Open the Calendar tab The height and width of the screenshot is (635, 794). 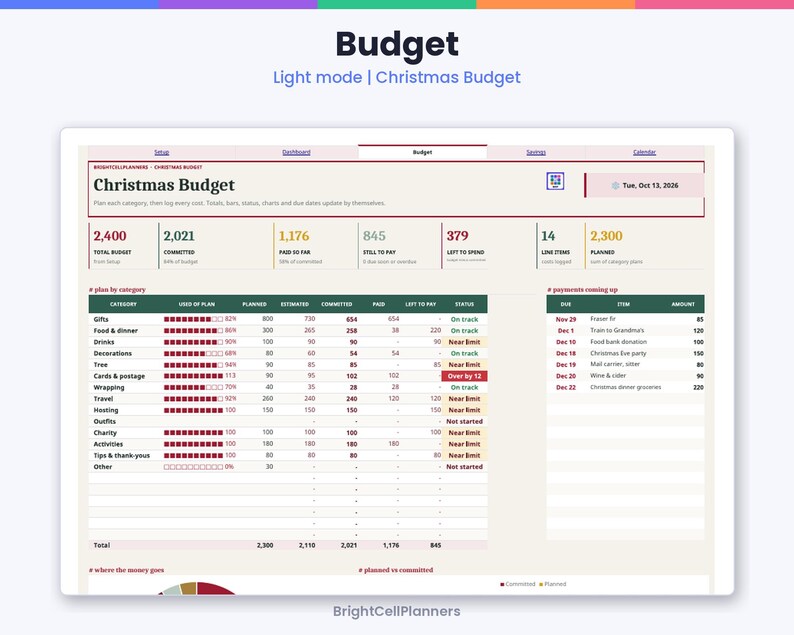point(644,152)
